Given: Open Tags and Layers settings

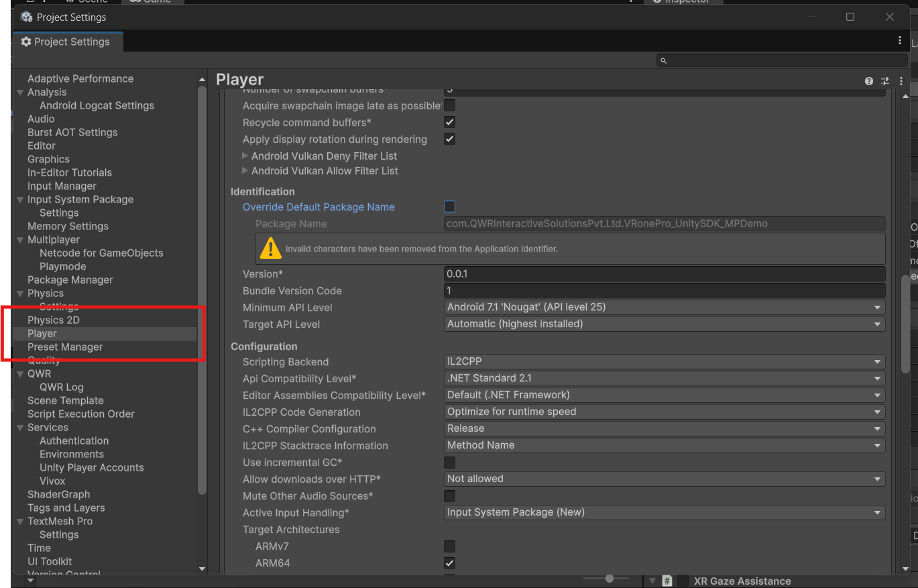Looking at the screenshot, I should click(x=66, y=508).
